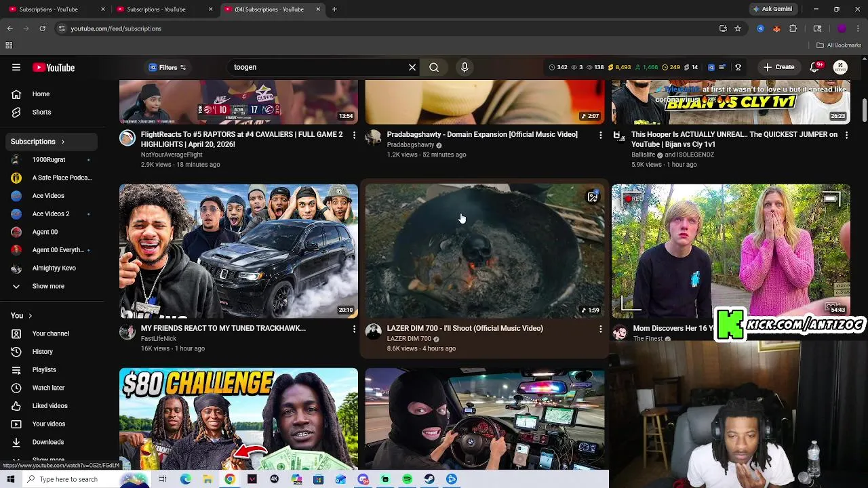Open the $80 Challenge video thumbnail

click(x=239, y=418)
